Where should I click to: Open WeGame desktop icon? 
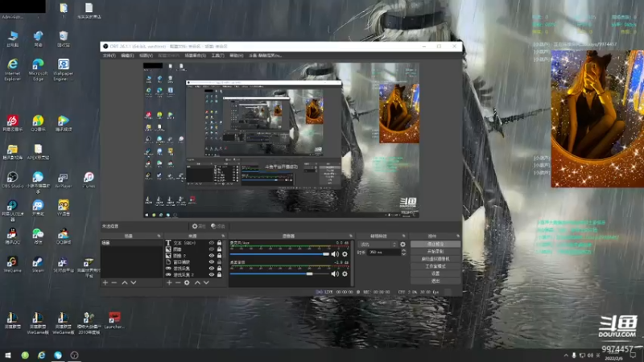point(12,265)
